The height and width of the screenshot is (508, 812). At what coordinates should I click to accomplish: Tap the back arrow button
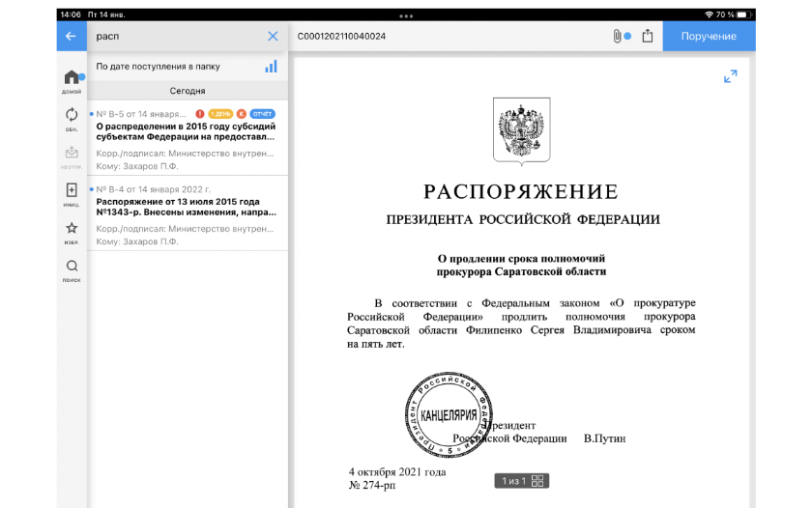coord(71,36)
